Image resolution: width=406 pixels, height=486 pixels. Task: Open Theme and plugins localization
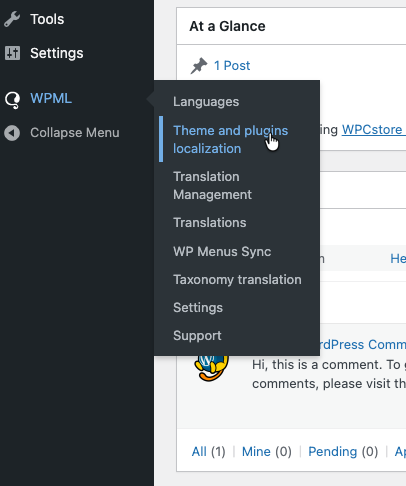tap(230, 139)
